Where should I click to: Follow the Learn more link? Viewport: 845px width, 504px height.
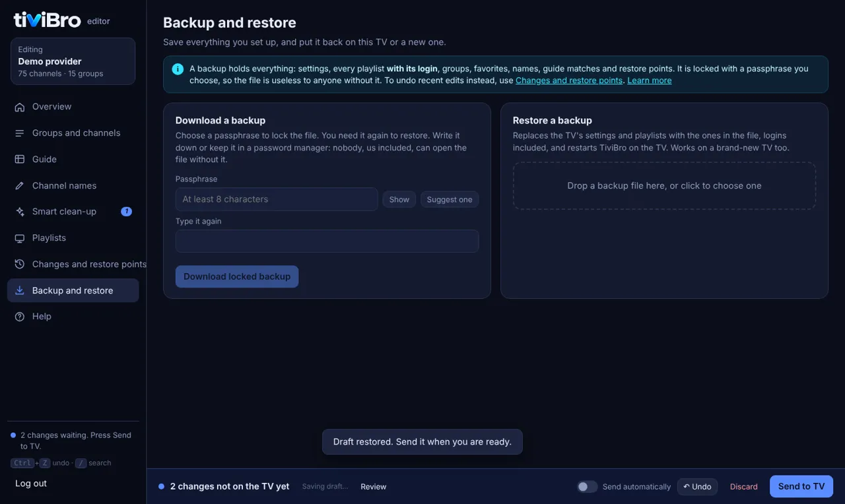click(x=650, y=80)
